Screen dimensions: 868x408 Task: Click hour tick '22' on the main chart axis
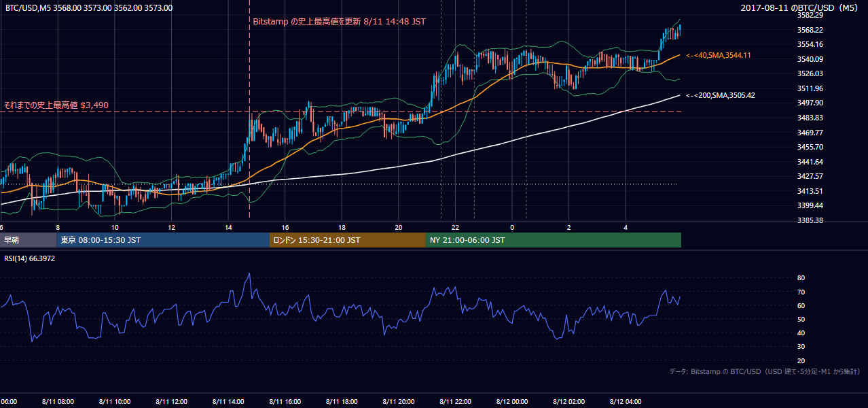[x=455, y=228]
